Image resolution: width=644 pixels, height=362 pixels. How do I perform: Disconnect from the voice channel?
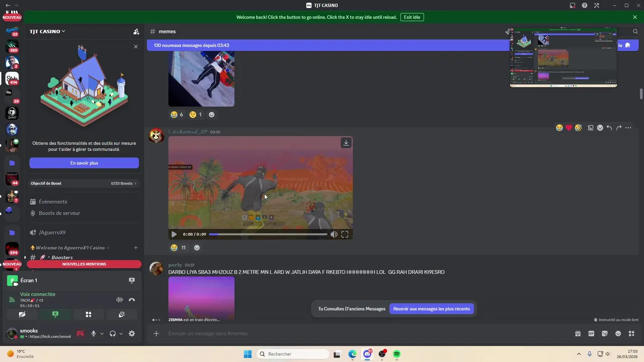point(132,300)
